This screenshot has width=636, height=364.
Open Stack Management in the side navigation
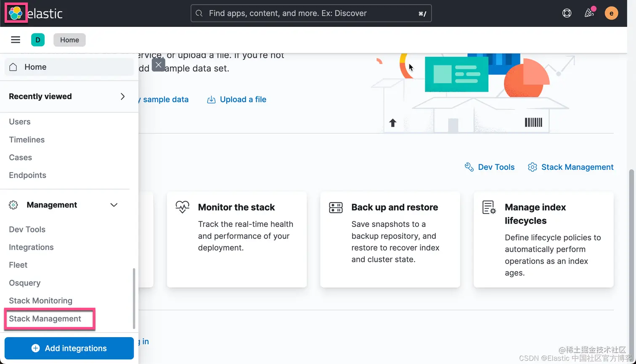(45, 319)
